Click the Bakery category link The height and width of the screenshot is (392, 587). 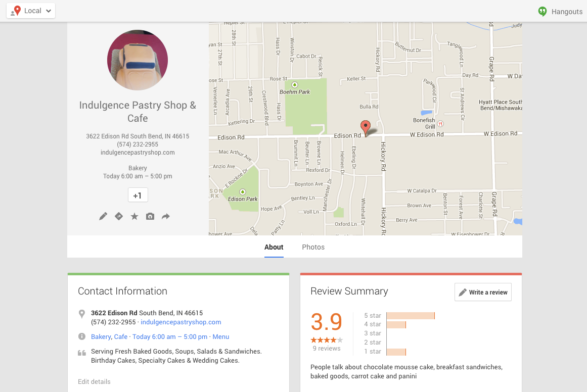coord(101,336)
